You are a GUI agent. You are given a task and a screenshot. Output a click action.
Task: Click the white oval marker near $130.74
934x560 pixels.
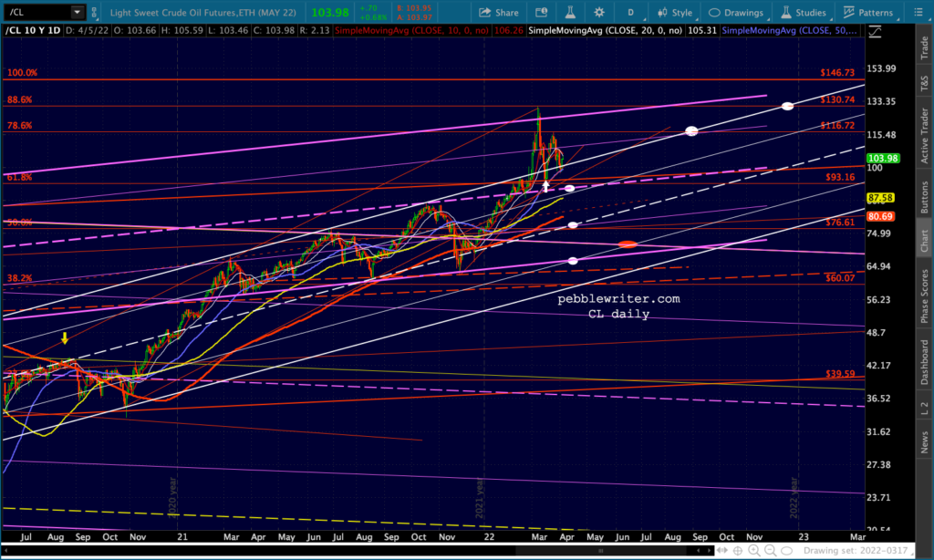[x=787, y=106]
